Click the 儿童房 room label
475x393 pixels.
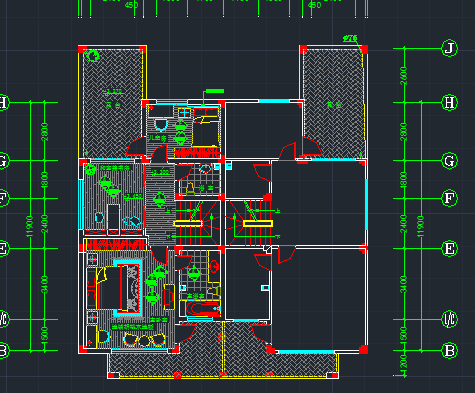(x=158, y=138)
